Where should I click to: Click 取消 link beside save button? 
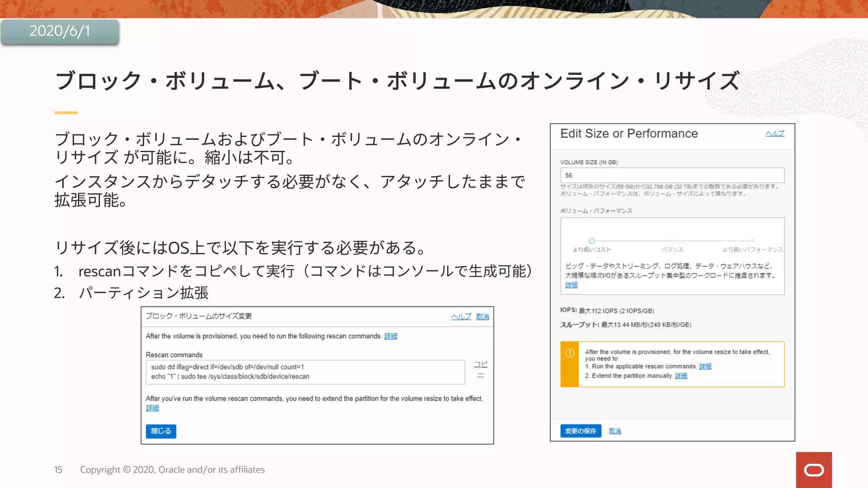[615, 431]
